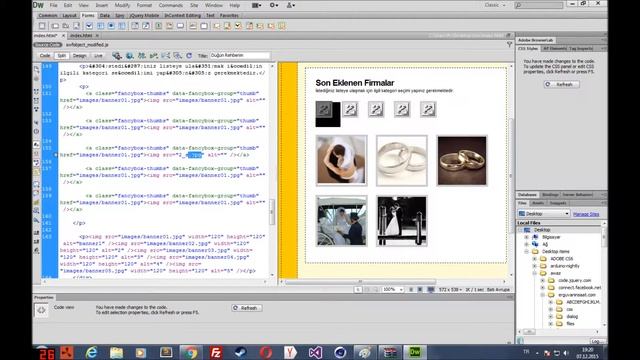Viewport: 640px width, 360px height.
Task: Open AP Elements panel tab
Action: click(555, 49)
